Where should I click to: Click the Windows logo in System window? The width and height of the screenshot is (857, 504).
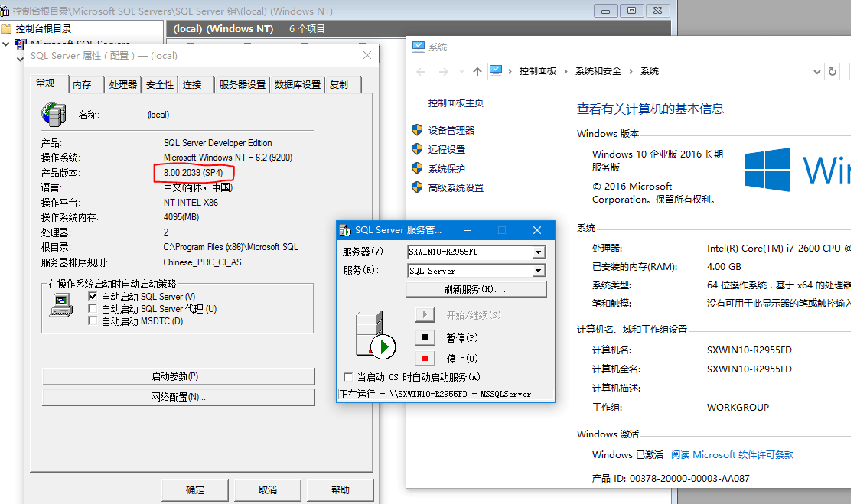click(x=767, y=169)
